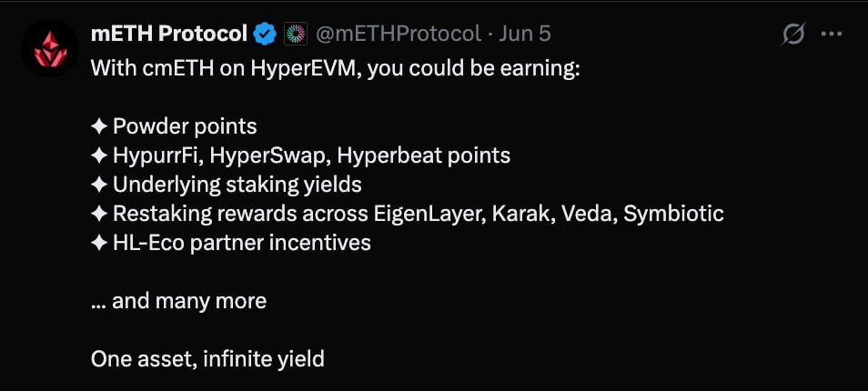Click the mETH Protocol display name
This screenshot has height=391, width=868.
pos(169,35)
